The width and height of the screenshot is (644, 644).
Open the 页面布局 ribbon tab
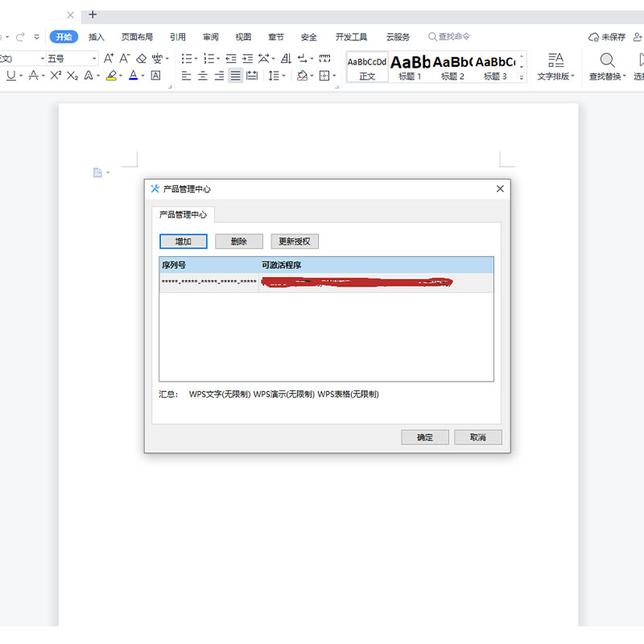[x=137, y=37]
